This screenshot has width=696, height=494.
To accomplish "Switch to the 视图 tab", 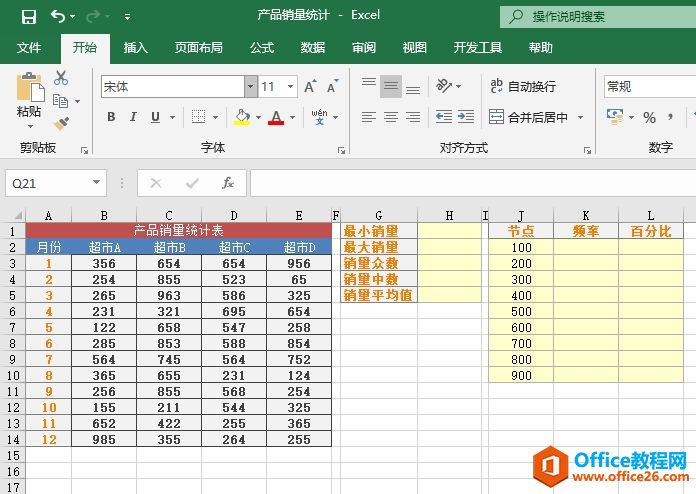I will pyautogui.click(x=415, y=47).
